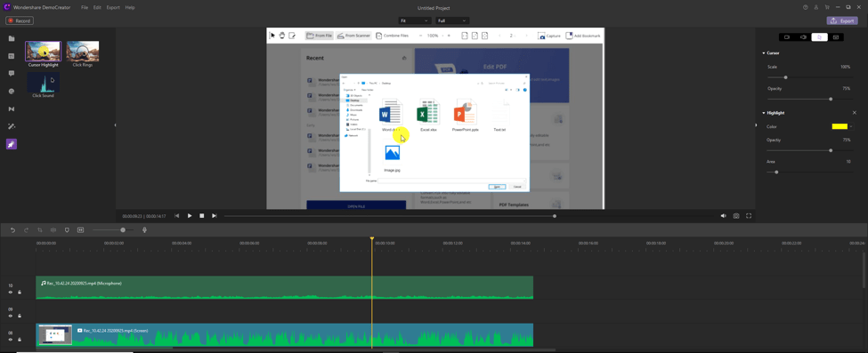868x353 pixels.
Task: Open the Help menu
Action: tap(130, 8)
